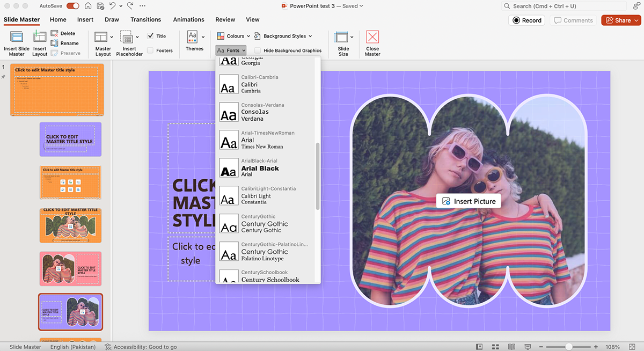The height and width of the screenshot is (351, 644).
Task: Click the Rename layout icon
Action: [x=55, y=43]
